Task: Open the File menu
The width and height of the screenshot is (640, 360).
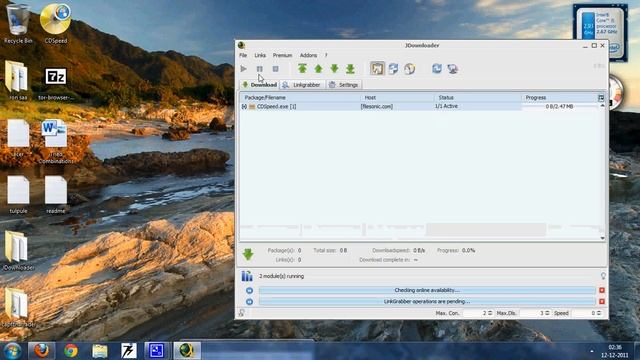Action: 243,55
